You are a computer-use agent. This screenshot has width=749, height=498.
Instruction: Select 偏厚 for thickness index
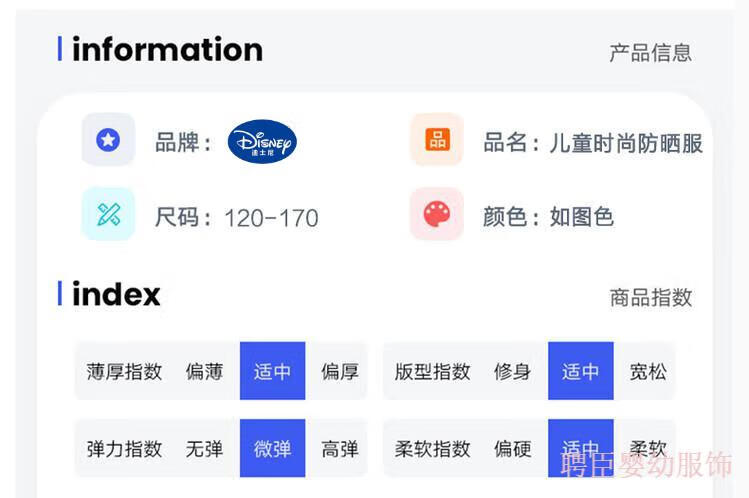pyautogui.click(x=339, y=371)
